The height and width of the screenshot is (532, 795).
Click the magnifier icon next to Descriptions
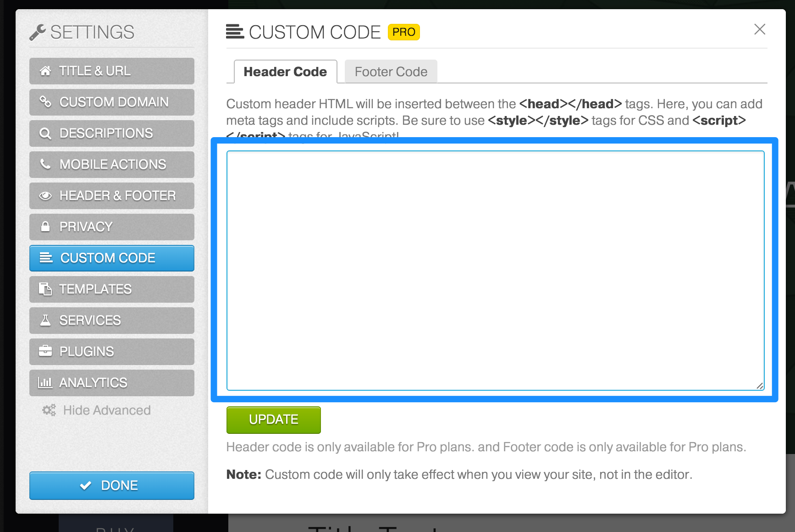point(45,133)
